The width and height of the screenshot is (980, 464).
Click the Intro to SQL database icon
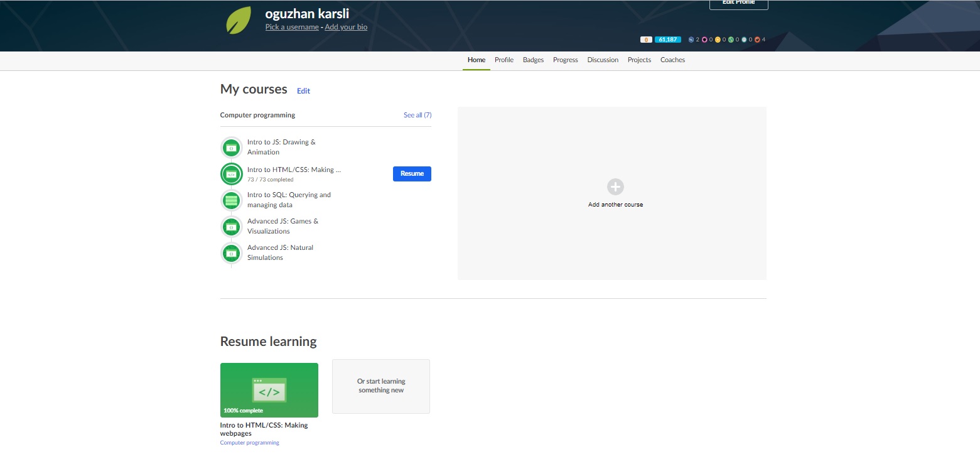(231, 200)
